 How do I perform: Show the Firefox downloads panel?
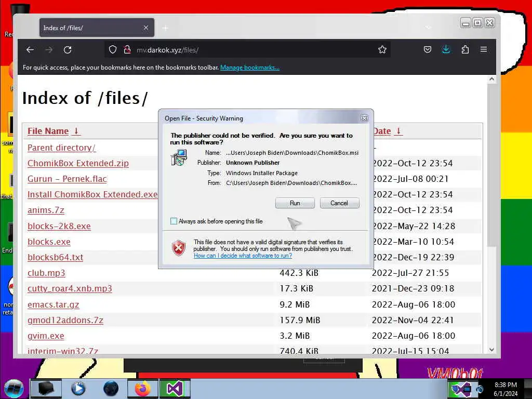(446, 50)
